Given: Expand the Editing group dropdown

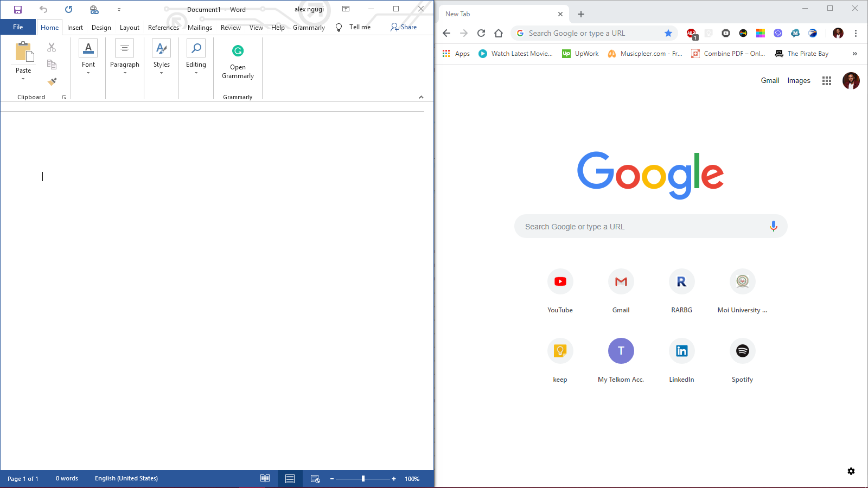Looking at the screenshot, I should [196, 73].
